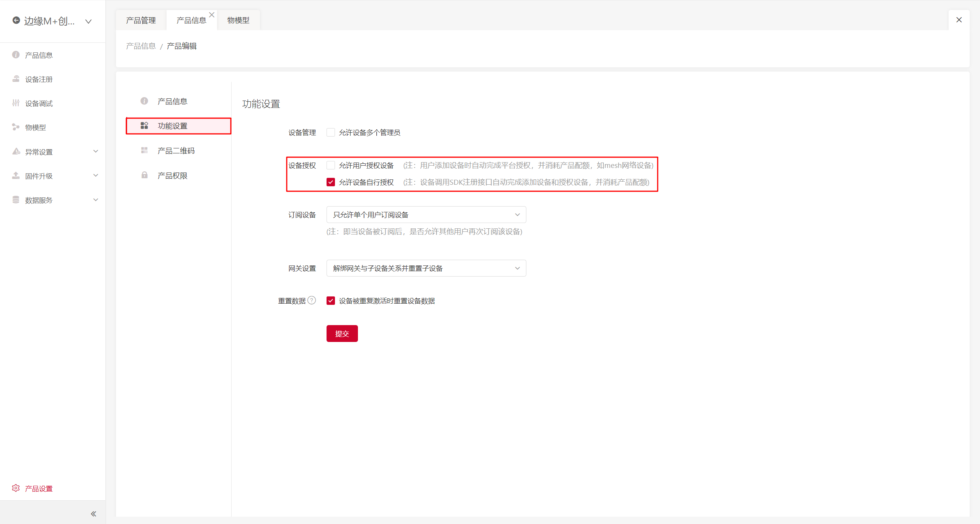Click the back arrow icon beside 边缘M+创...
The height and width of the screenshot is (524, 980).
(x=16, y=20)
